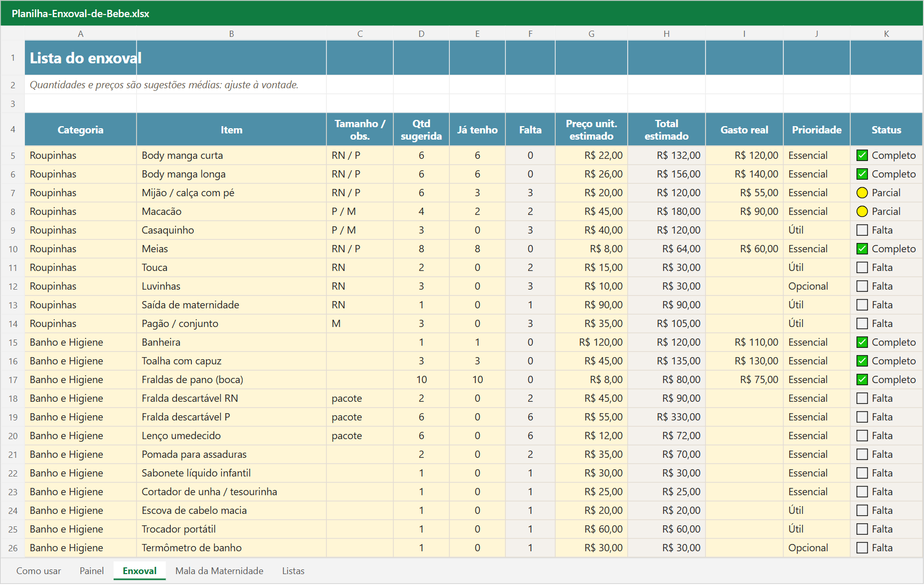
Task: Open the Como usar sheet tab
Action: pyautogui.click(x=38, y=570)
